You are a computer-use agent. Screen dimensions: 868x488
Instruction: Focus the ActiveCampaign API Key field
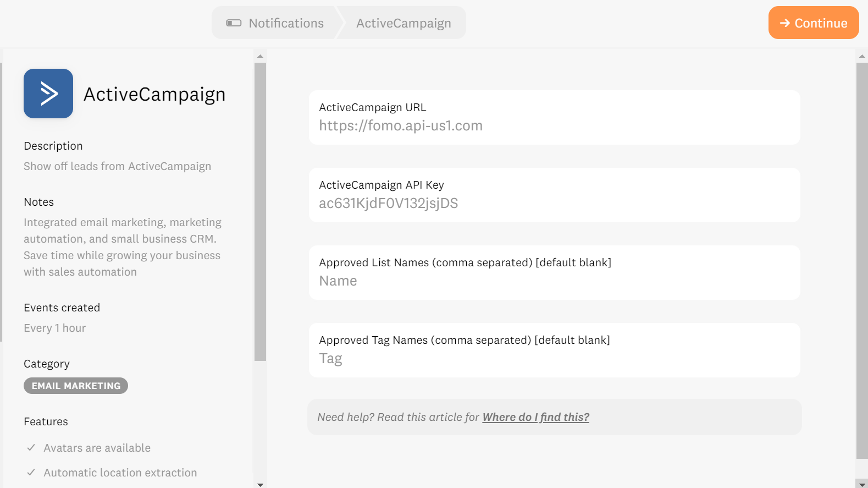tap(554, 195)
